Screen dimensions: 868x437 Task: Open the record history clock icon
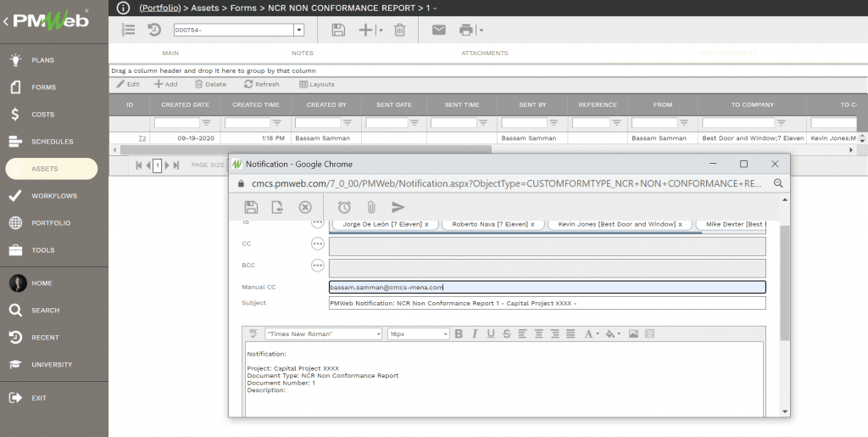154,30
